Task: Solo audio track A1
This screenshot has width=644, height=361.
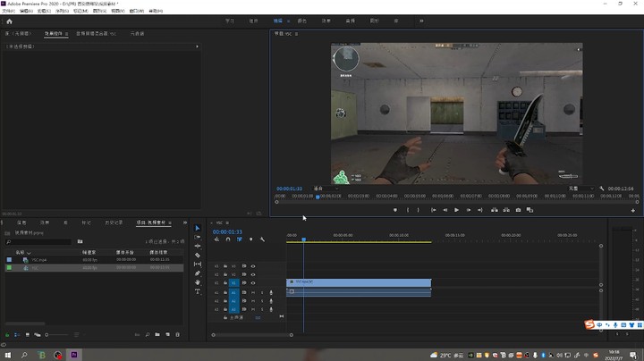Action: pos(262,292)
